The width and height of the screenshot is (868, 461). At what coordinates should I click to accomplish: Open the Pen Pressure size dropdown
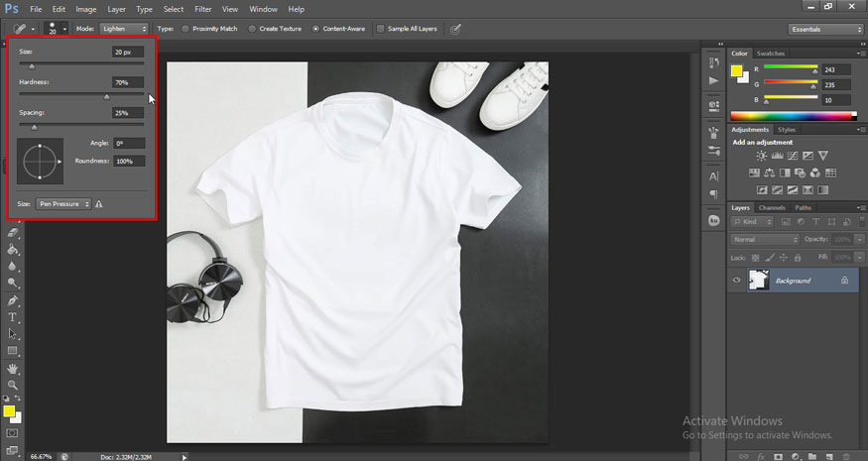click(x=63, y=203)
